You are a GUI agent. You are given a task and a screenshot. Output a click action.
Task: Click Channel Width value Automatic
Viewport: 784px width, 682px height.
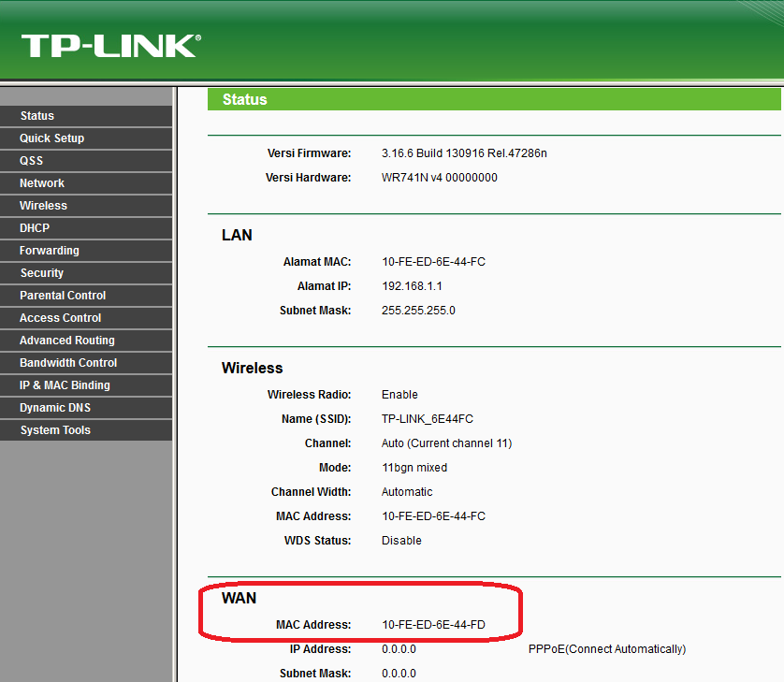(407, 492)
